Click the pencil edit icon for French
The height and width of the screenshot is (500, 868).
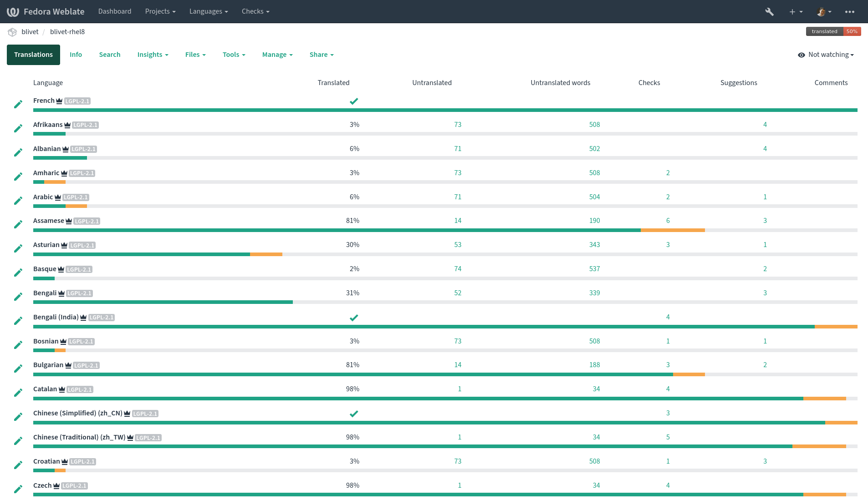[x=18, y=104]
